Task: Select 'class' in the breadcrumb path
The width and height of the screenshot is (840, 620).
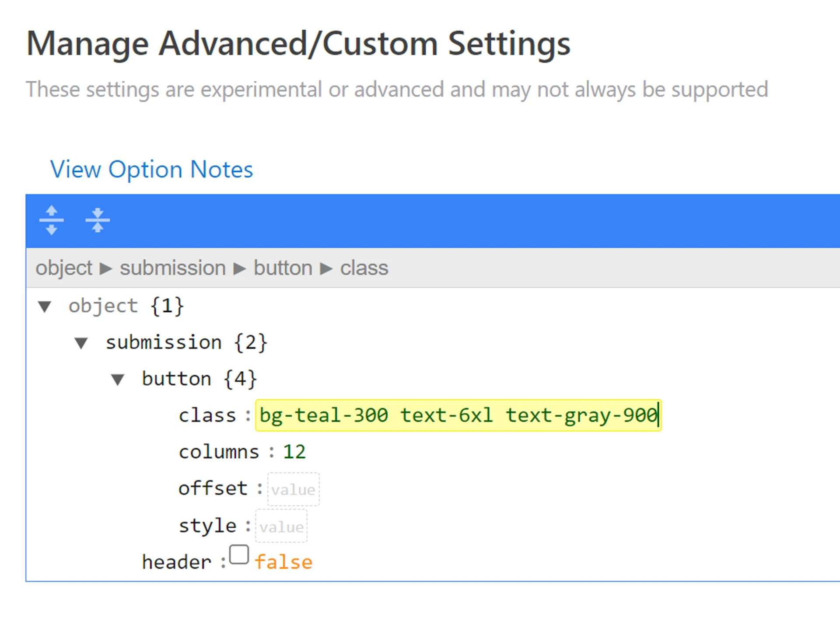Action: click(364, 268)
